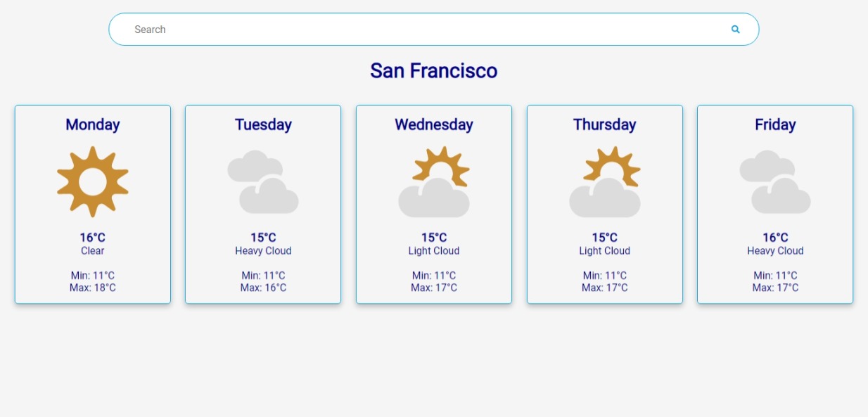Click the Wednesday day label

(x=433, y=124)
